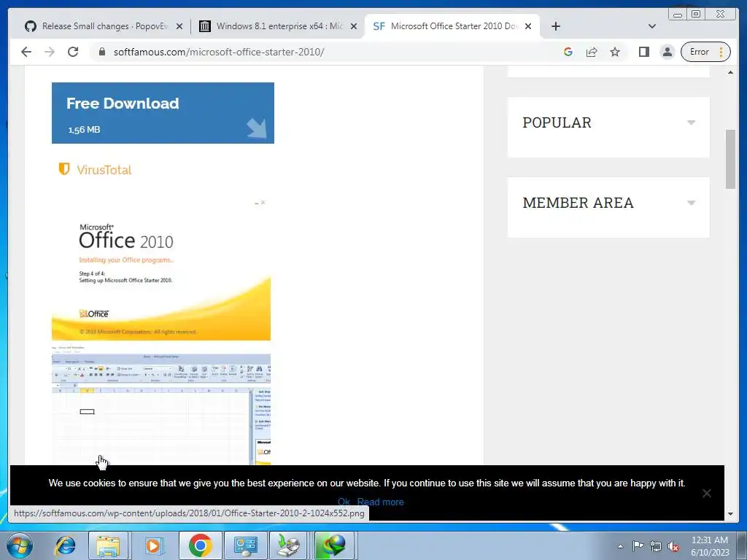The image size is (747, 560).
Task: Open Windows Media Player from the taskbar
Action: pyautogui.click(x=153, y=545)
